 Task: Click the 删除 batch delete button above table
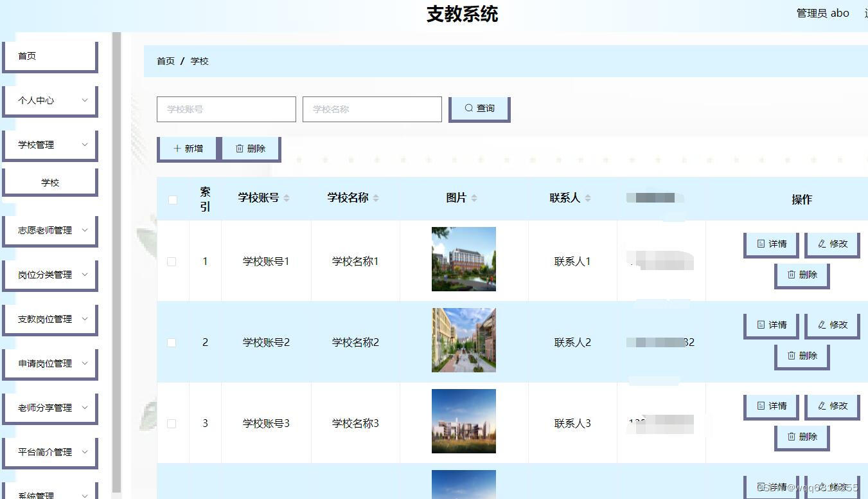251,149
